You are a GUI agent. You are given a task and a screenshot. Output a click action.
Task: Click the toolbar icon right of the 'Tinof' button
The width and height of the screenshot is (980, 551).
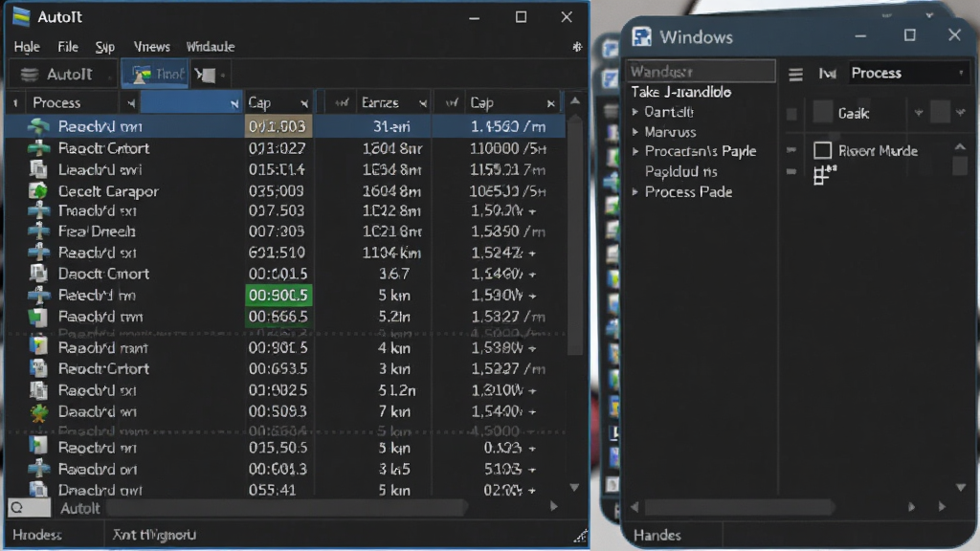(207, 75)
